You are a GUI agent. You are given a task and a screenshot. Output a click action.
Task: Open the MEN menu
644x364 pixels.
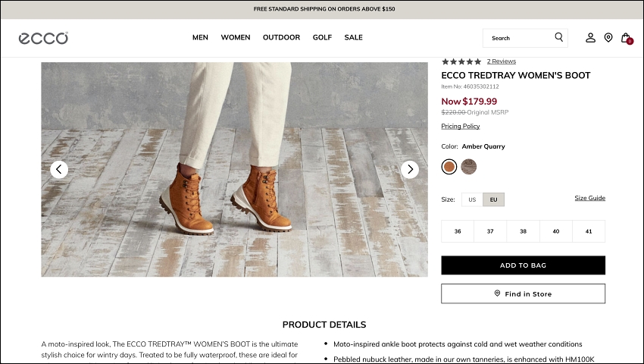tap(200, 37)
